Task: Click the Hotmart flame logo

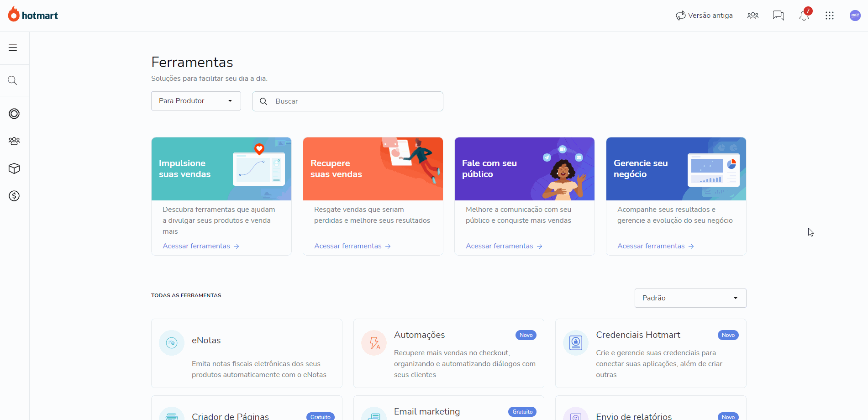Action: click(14, 14)
